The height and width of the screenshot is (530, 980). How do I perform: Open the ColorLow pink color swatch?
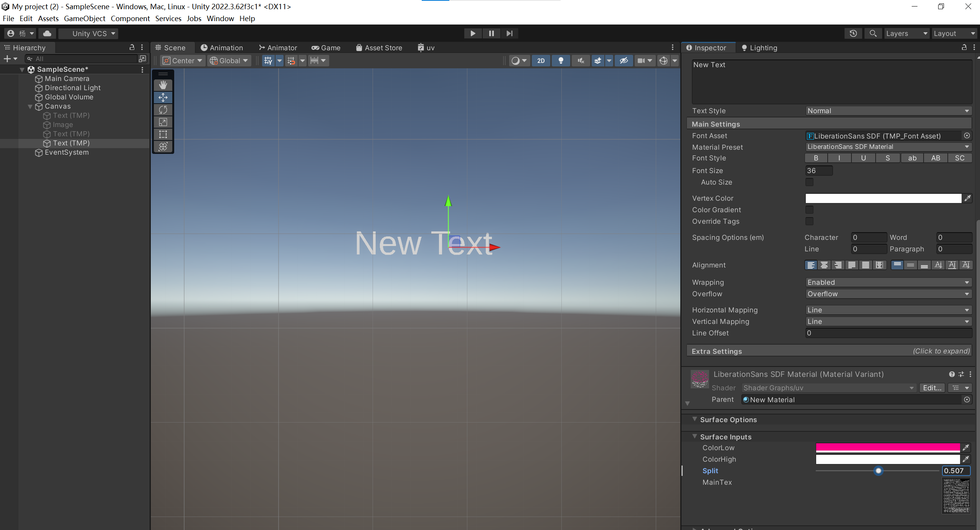pyautogui.click(x=887, y=448)
